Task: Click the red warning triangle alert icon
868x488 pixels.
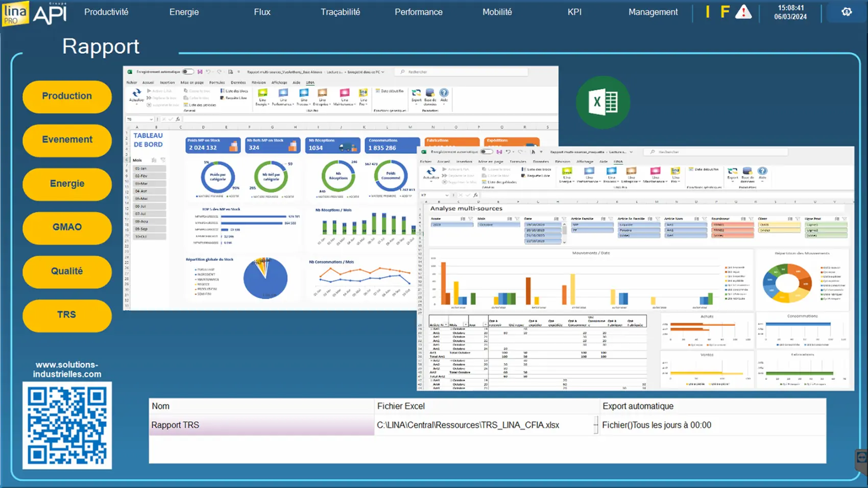Action: click(x=743, y=12)
